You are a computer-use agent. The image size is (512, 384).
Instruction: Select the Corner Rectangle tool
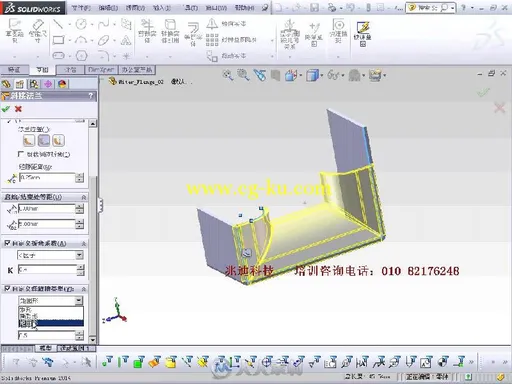coord(58,40)
